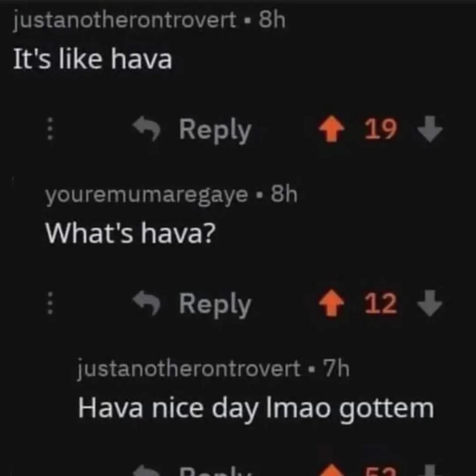Screen dimensions: 476x476
Task: Reply to the "What's hava?" comment
Action: 215,304
